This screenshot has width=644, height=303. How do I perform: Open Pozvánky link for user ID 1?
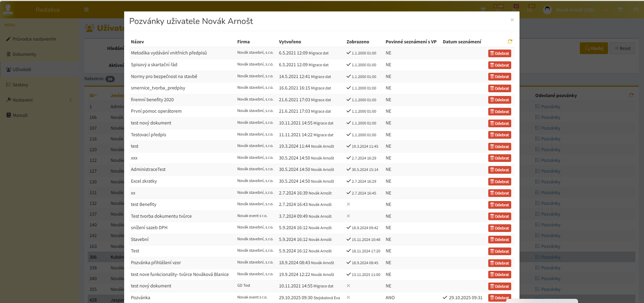[548, 106]
